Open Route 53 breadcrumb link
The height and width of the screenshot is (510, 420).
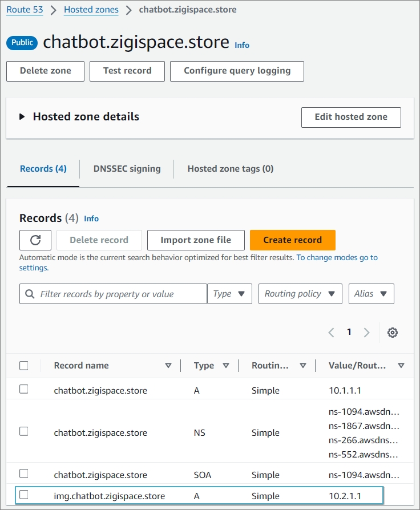25,10
